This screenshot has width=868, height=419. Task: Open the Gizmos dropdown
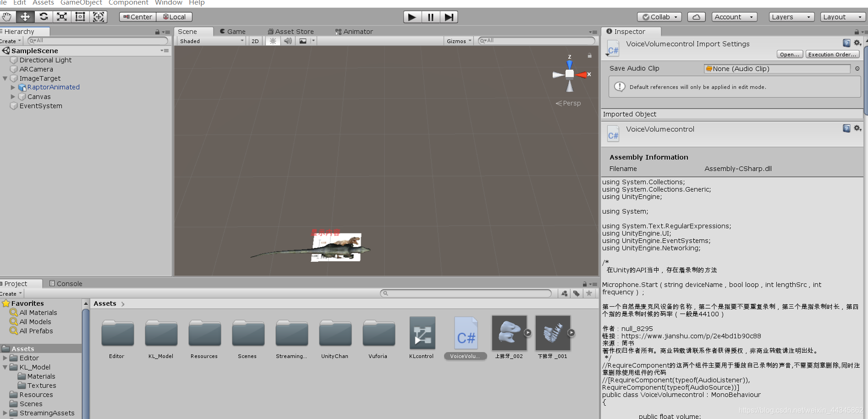[459, 41]
